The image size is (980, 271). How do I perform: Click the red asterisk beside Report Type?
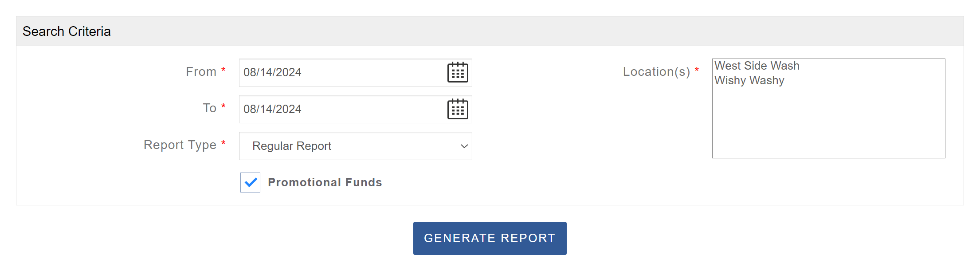[223, 143]
